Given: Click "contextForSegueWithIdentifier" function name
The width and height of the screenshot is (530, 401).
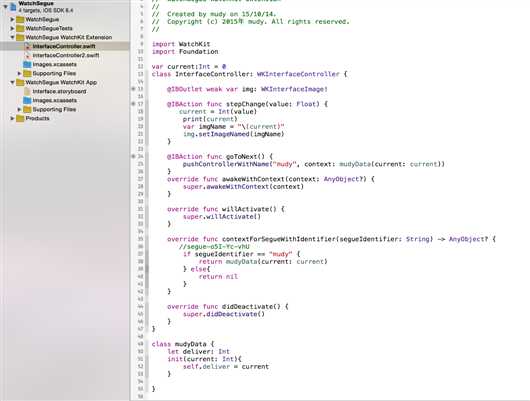Looking at the screenshot, I should [279, 239].
